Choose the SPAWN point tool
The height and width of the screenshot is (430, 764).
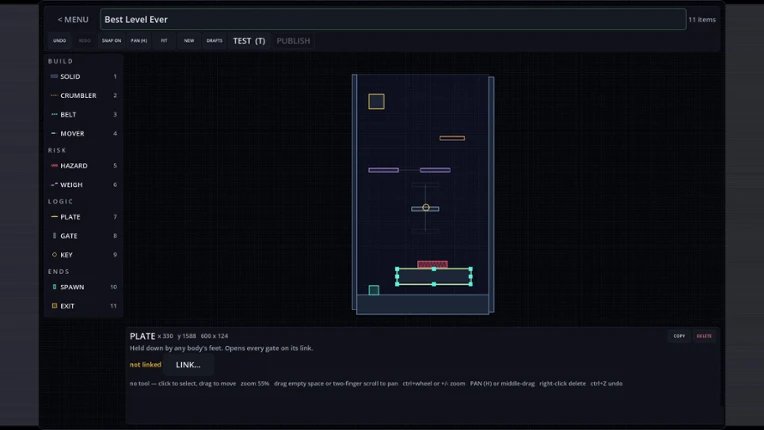(83, 287)
